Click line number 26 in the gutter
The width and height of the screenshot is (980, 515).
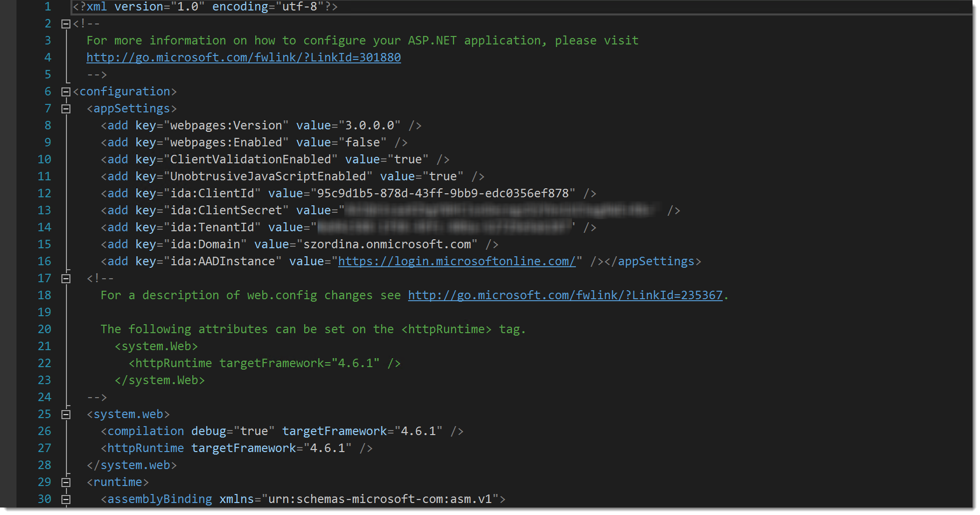[44, 431]
